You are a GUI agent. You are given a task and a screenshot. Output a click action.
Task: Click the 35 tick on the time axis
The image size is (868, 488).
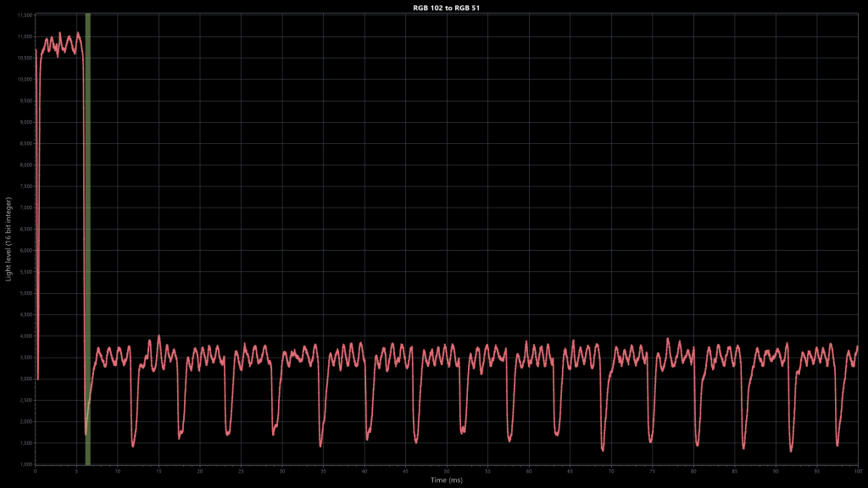click(x=323, y=471)
